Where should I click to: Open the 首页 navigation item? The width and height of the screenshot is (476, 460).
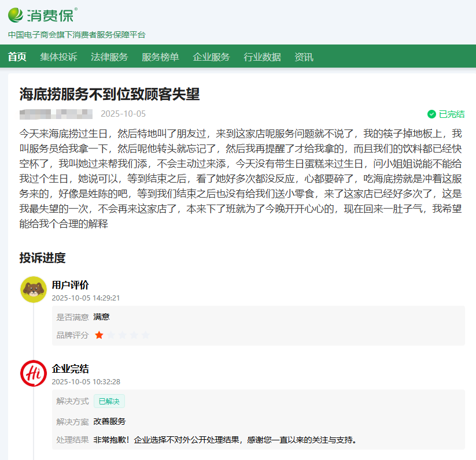[16, 57]
